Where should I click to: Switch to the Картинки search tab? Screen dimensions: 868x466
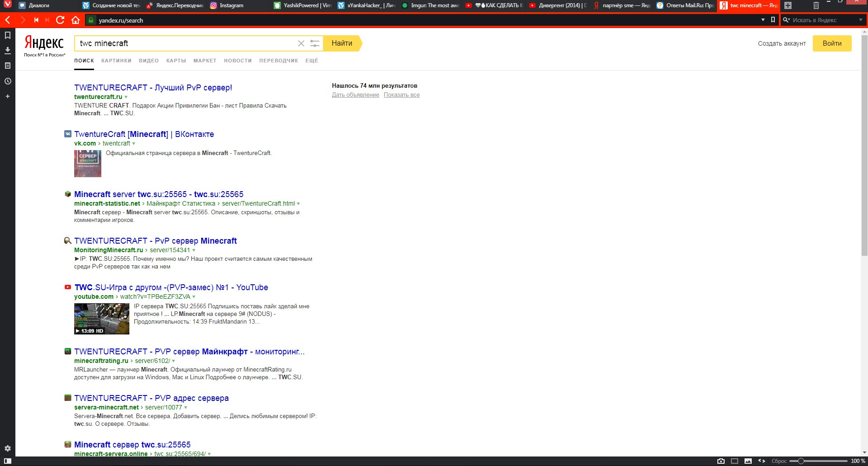116,61
